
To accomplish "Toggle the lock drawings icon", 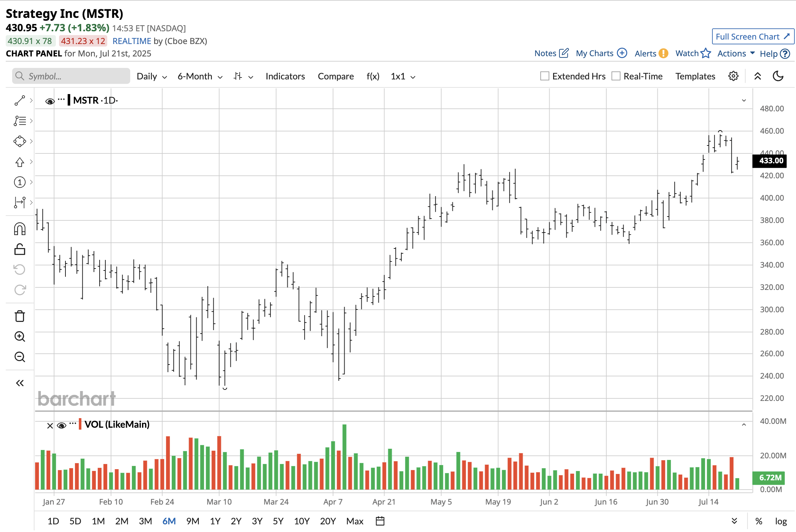I will click(20, 249).
